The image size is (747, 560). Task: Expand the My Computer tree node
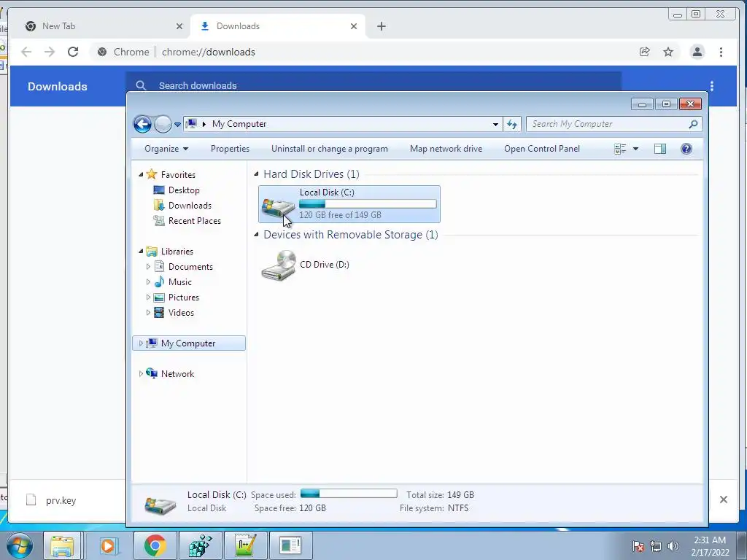point(141,343)
